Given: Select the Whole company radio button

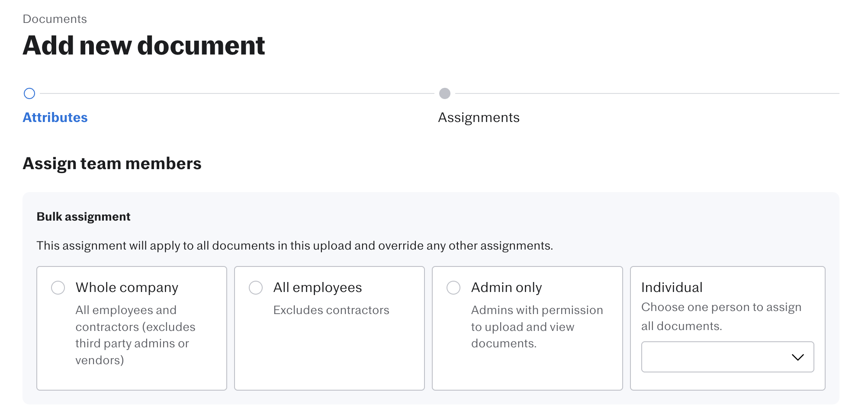Looking at the screenshot, I should pyautogui.click(x=58, y=288).
